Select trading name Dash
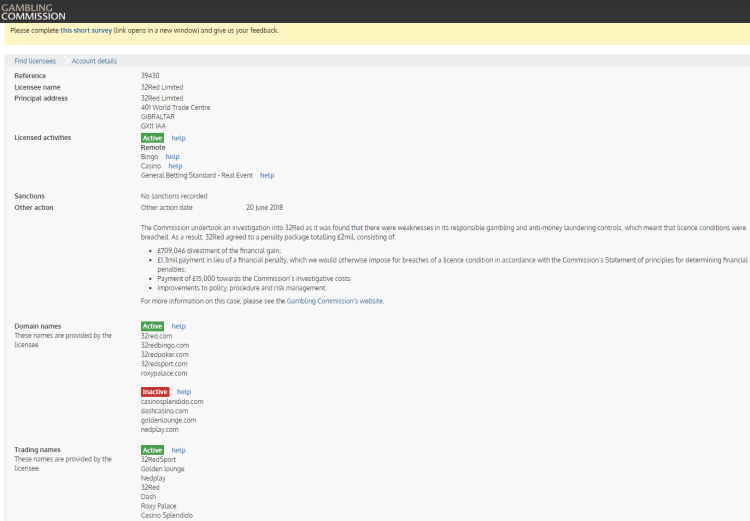This screenshot has width=750, height=521. pyautogui.click(x=148, y=497)
